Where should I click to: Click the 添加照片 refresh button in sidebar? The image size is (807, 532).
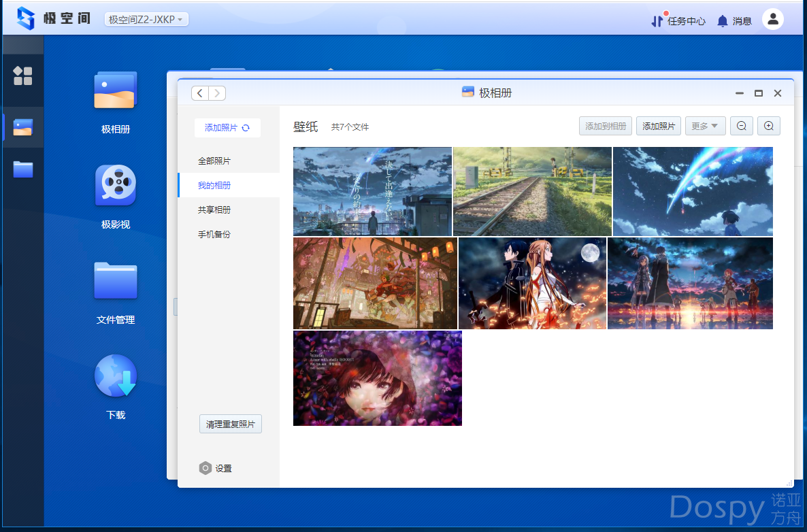click(x=227, y=128)
